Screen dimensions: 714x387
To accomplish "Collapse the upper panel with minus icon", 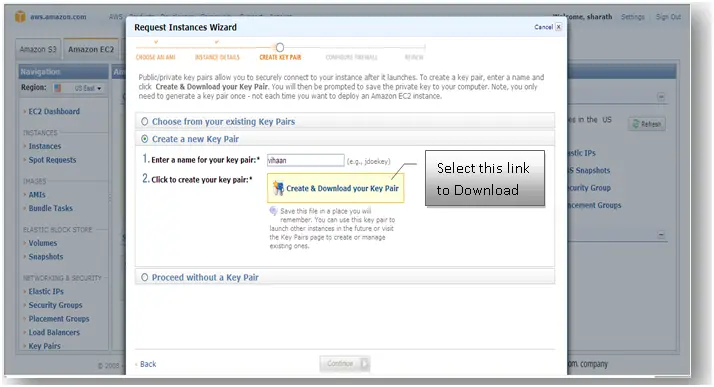I will [661, 97].
